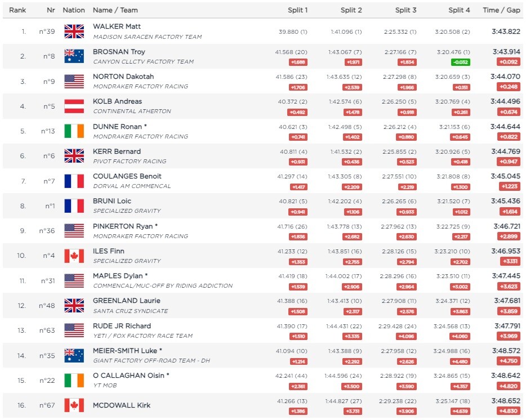Click the British flag next to WALKER Matt
The image size is (526, 420).
click(x=74, y=32)
